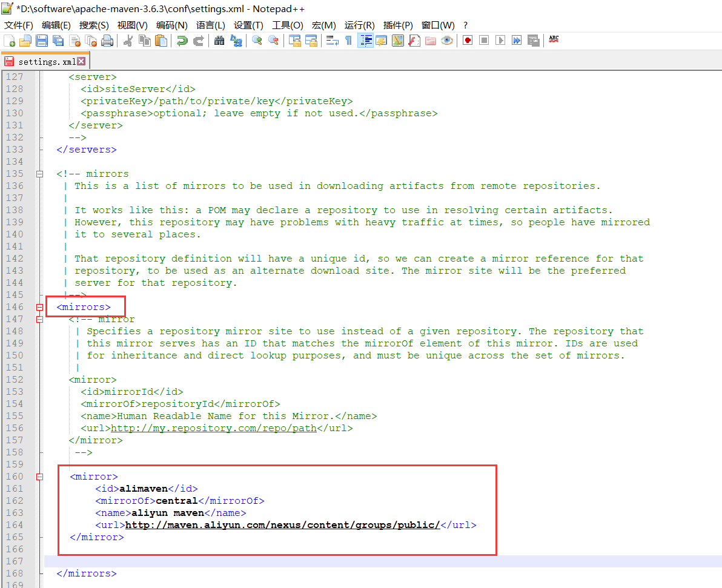Open the 设置(T) menu
This screenshot has width=722, height=588.
(249, 25)
